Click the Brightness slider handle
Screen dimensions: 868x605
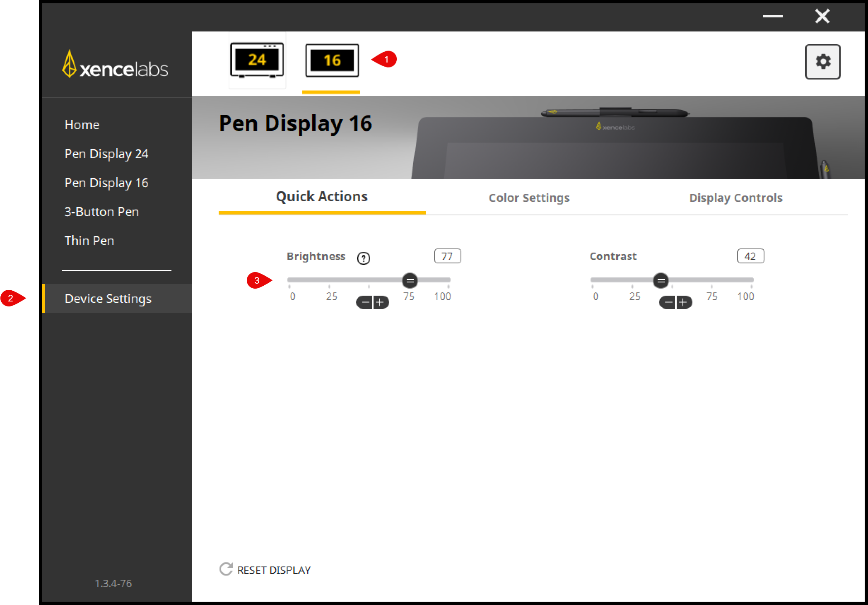pos(410,281)
